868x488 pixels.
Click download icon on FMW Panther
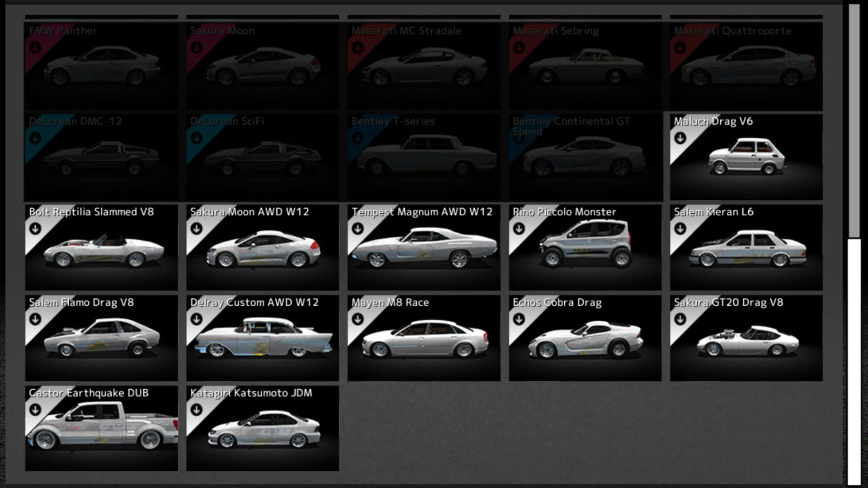[x=35, y=47]
